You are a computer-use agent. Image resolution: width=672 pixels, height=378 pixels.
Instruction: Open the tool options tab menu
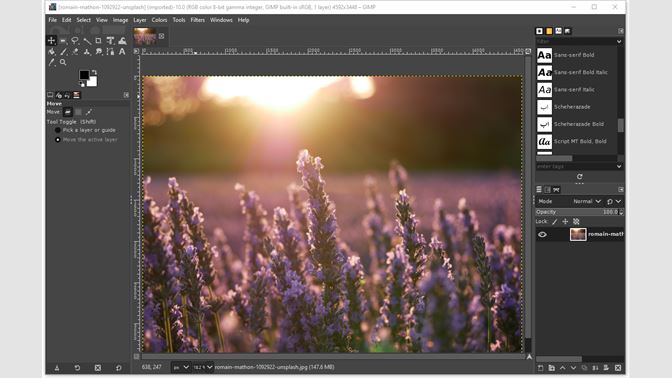pos(126,95)
